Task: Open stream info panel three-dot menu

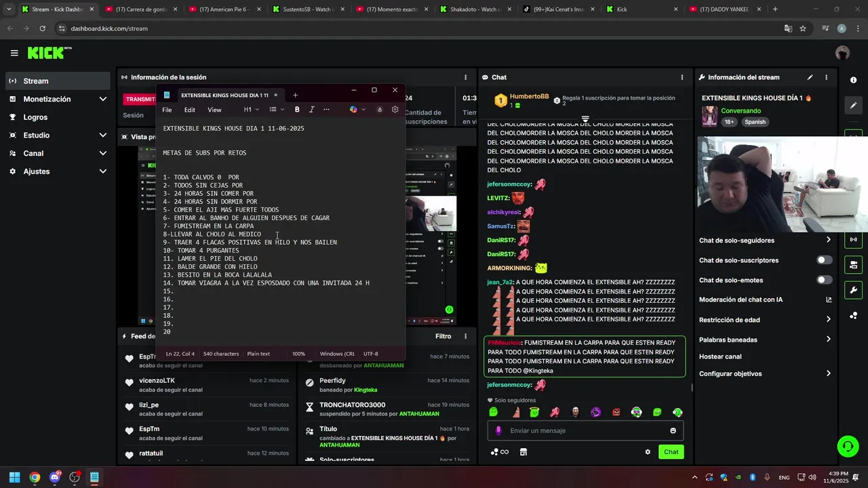Action: click(826, 77)
